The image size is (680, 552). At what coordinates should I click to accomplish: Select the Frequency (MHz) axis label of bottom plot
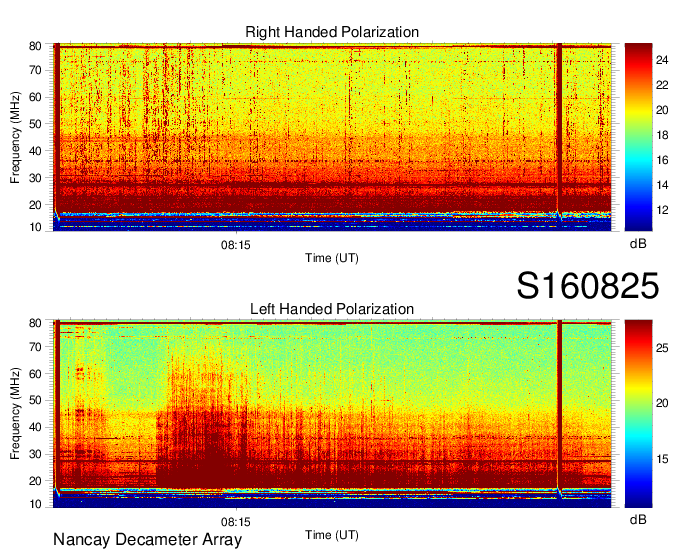pyautogui.click(x=15, y=414)
